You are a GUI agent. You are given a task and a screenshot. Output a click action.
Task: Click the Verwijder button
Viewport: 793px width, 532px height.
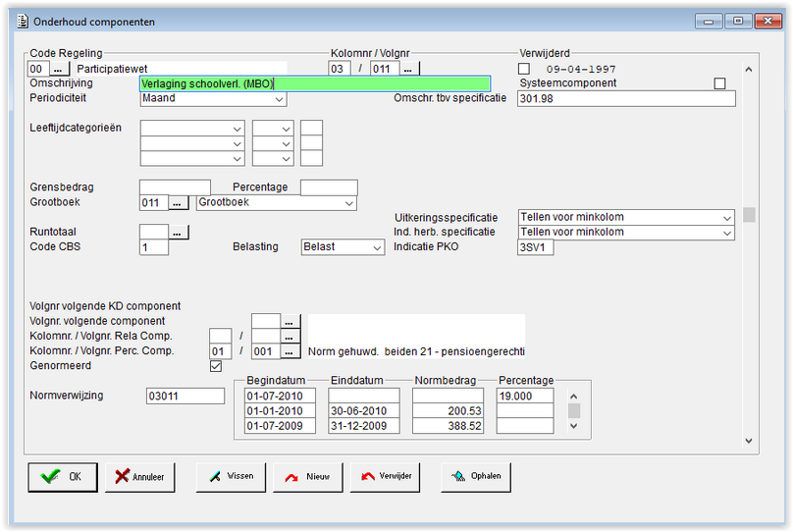[x=385, y=477]
